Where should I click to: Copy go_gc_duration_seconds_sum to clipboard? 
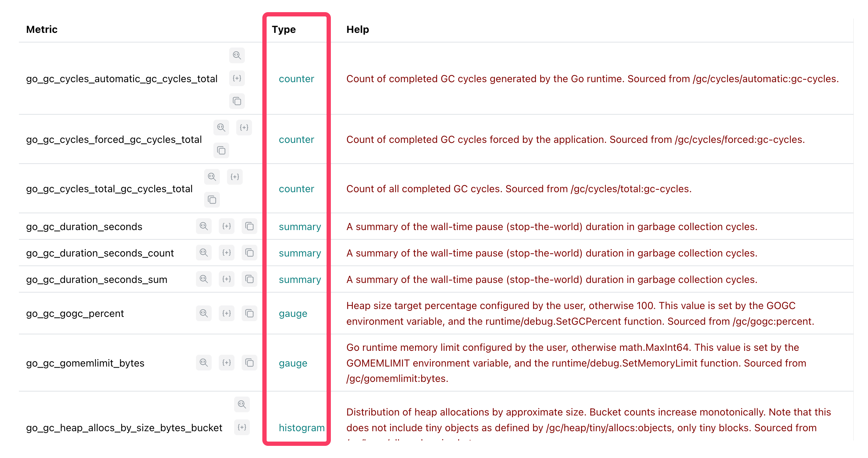(x=249, y=279)
